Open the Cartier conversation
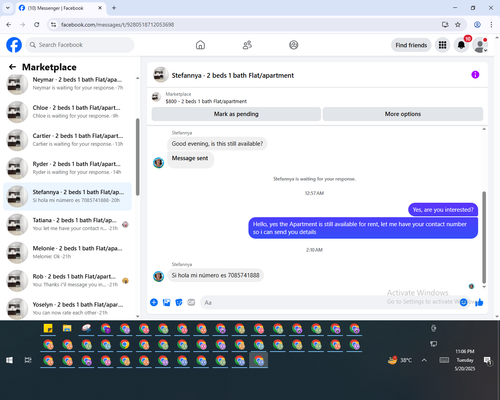 point(67,140)
